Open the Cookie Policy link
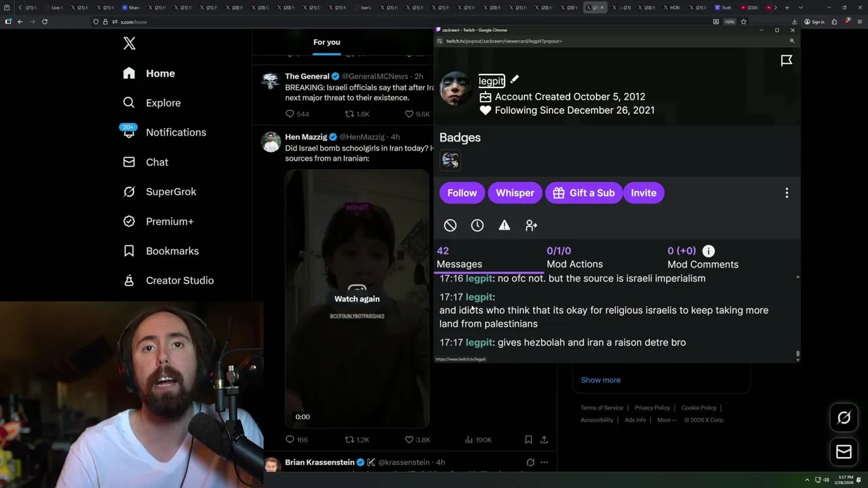Viewport: 868px width, 488px height. pyautogui.click(x=698, y=407)
